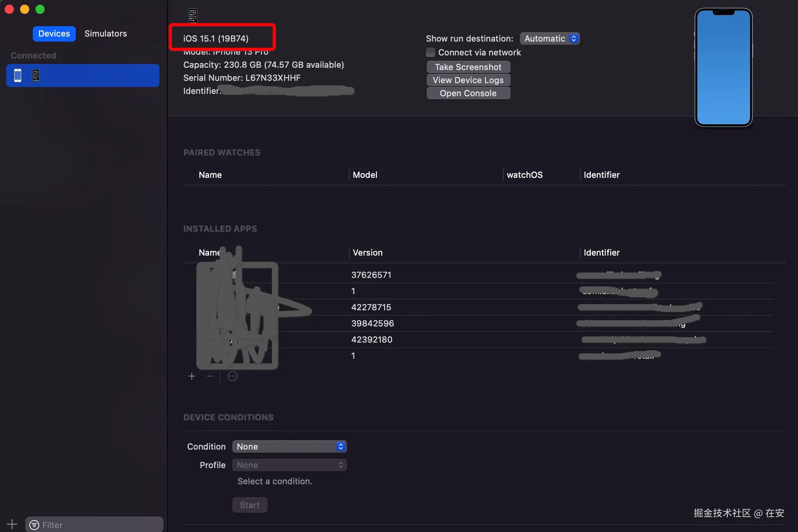Click View Device Logs button
The height and width of the screenshot is (532, 798).
point(468,80)
